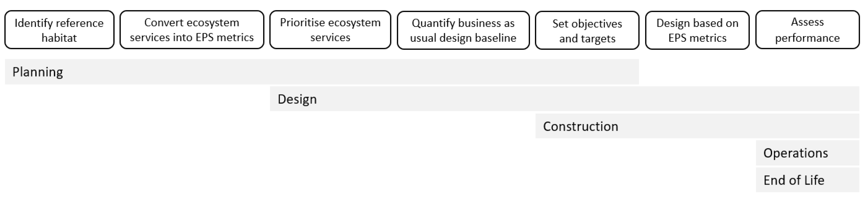Click the 'Set objectives and targets' step

(x=587, y=31)
